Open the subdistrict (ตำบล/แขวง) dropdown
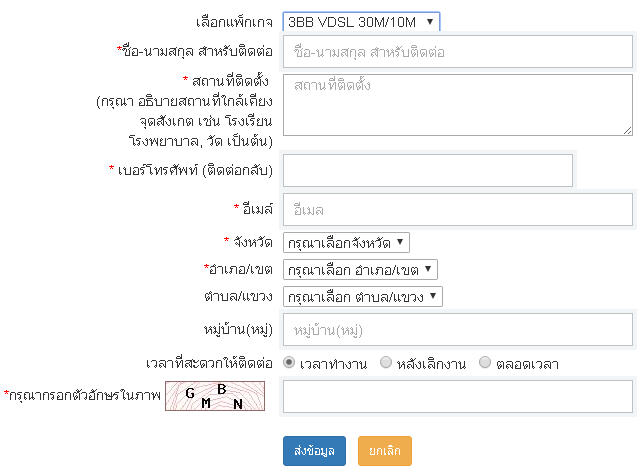This screenshot has height=472, width=641. pyautogui.click(x=362, y=297)
